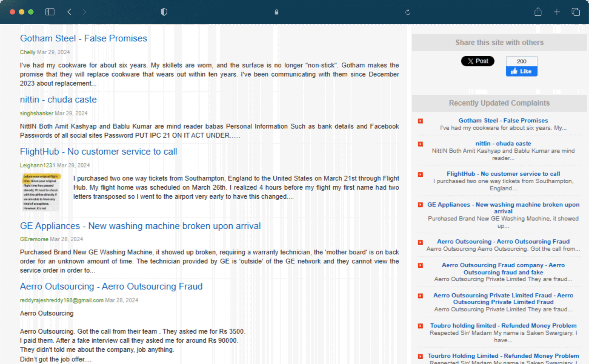Screen dimensions: 589x364
Task: Toggle the Safari sidebar icon
Action: 50,12
